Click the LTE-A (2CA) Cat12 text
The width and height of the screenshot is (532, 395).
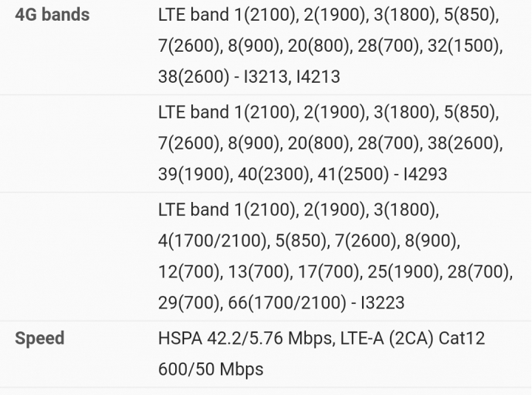(x=412, y=338)
